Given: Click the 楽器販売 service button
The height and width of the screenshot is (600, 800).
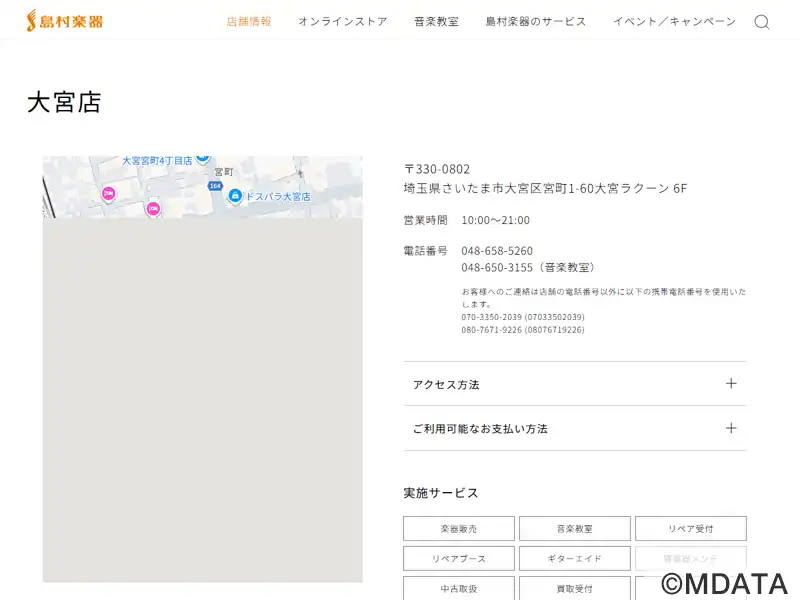Looking at the screenshot, I should click(x=459, y=529).
